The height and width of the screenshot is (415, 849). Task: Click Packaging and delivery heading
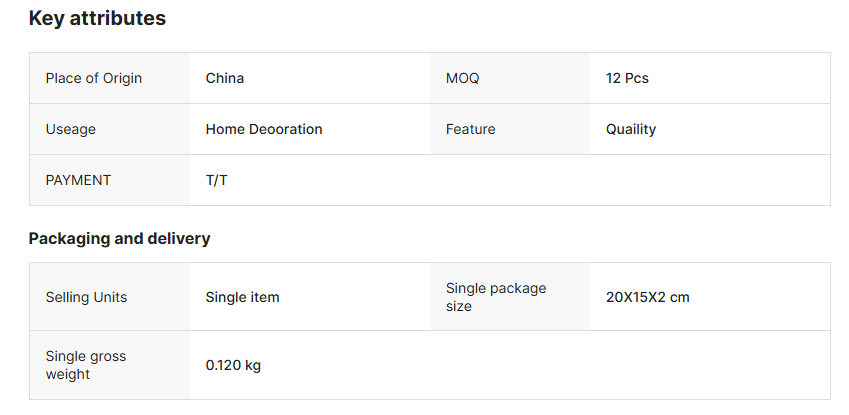119,238
